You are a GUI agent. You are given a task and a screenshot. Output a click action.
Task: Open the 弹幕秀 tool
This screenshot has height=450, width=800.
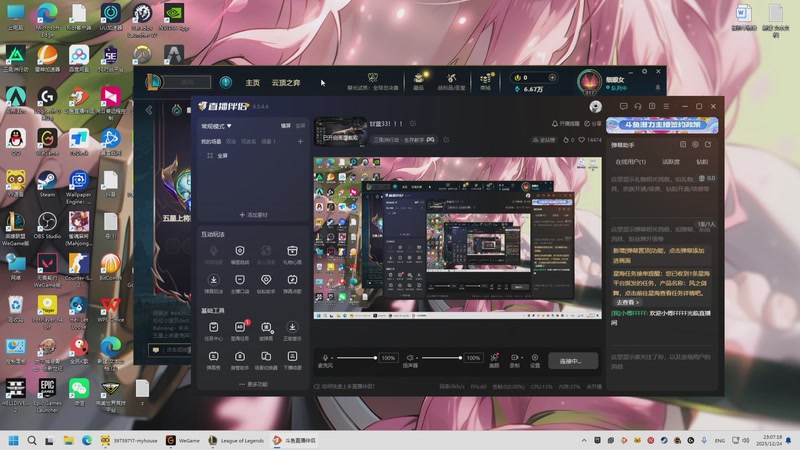(213, 360)
